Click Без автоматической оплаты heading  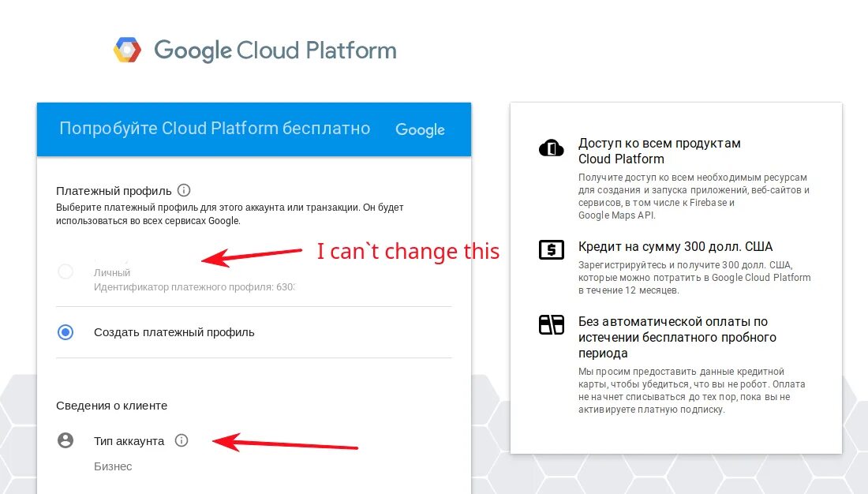[677, 337]
